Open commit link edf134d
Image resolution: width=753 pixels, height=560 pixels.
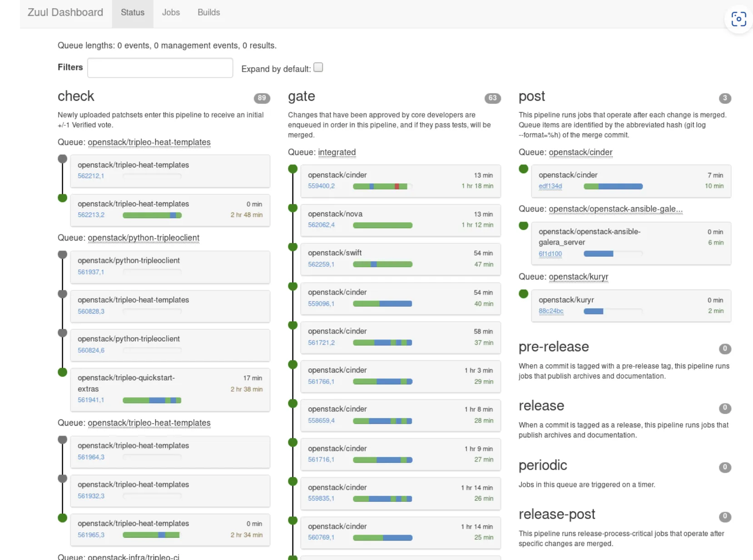(x=550, y=186)
